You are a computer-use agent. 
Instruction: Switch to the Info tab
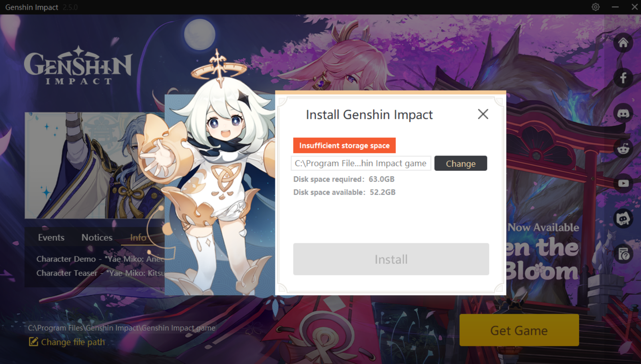[138, 237]
